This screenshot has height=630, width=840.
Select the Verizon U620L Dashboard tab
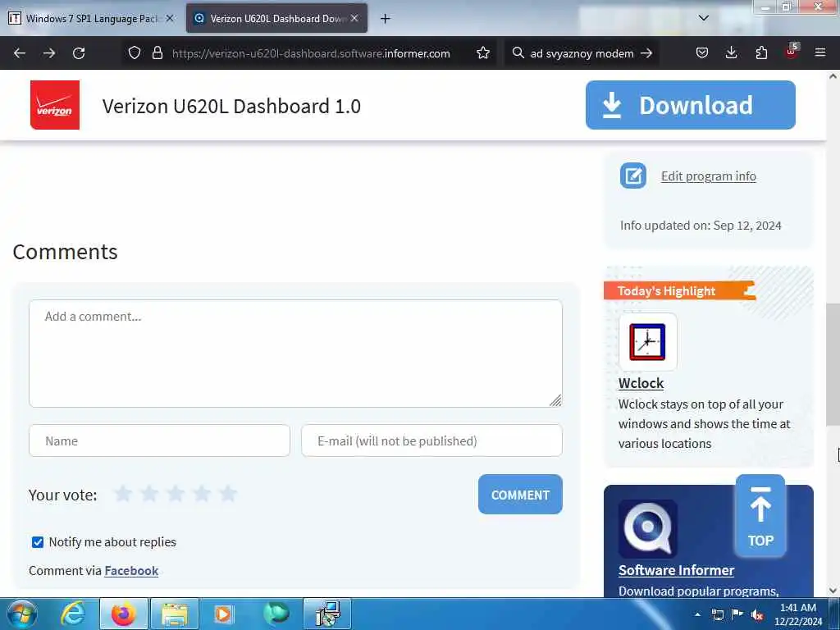tap(276, 19)
